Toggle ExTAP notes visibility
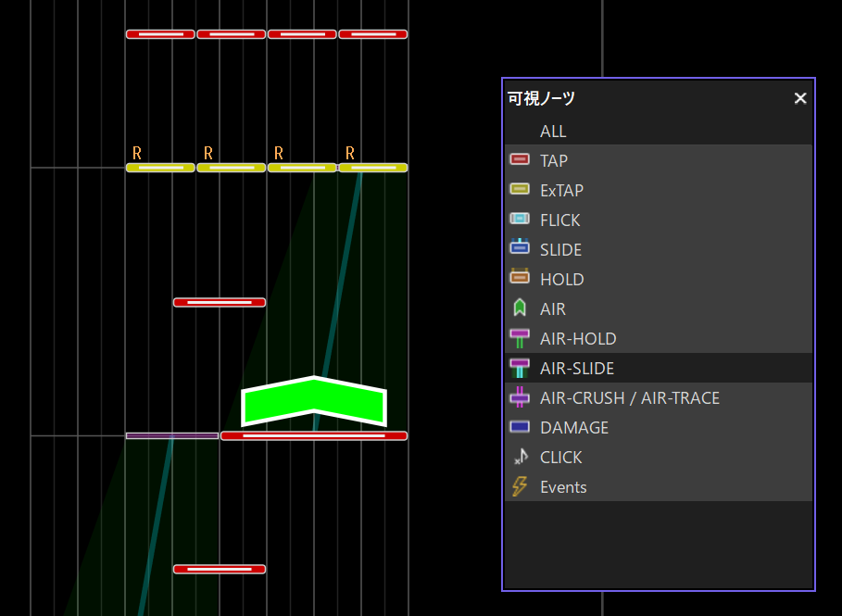 coord(659,190)
